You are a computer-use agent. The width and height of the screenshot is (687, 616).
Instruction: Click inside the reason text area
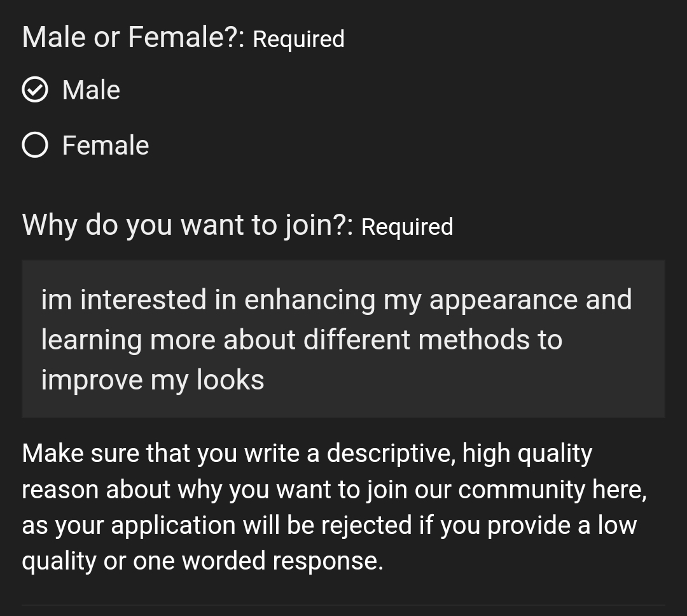pyautogui.click(x=343, y=337)
